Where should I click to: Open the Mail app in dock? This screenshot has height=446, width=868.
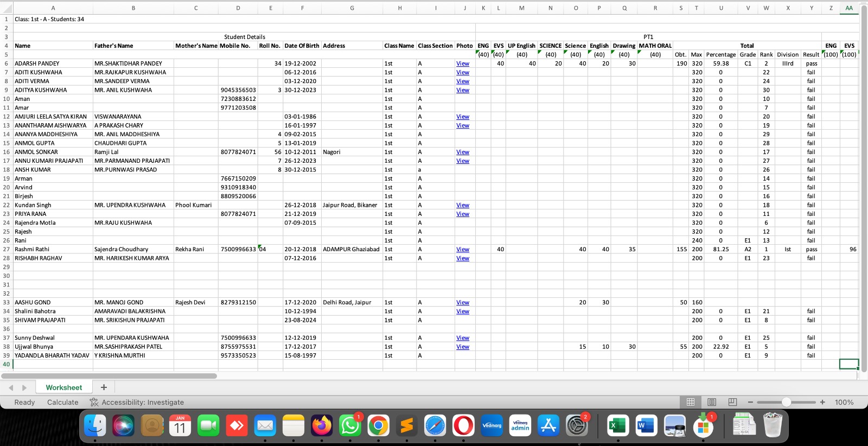pyautogui.click(x=265, y=426)
